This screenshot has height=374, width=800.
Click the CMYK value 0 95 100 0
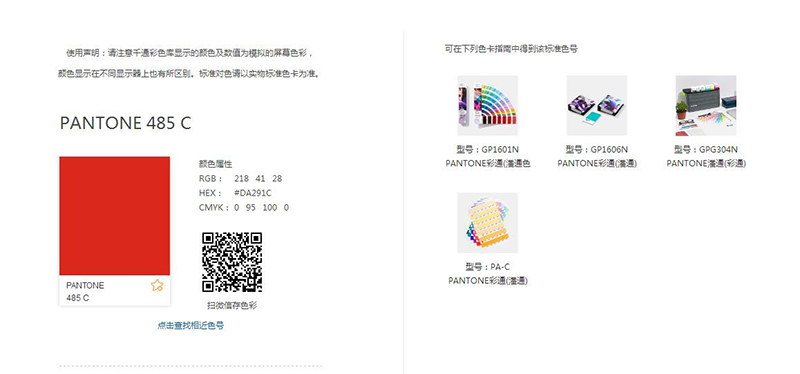[x=262, y=208]
